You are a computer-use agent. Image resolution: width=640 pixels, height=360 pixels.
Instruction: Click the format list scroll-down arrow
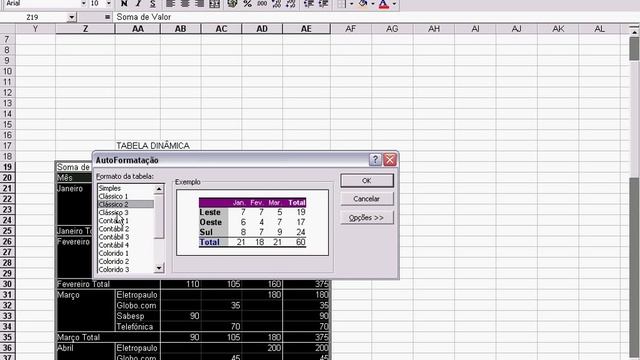pos(159,268)
